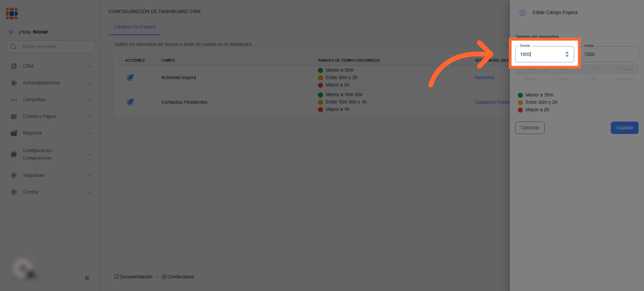Increase Desde value with stepper arrow
Image resolution: width=644 pixels, height=291 pixels.
[x=567, y=53]
